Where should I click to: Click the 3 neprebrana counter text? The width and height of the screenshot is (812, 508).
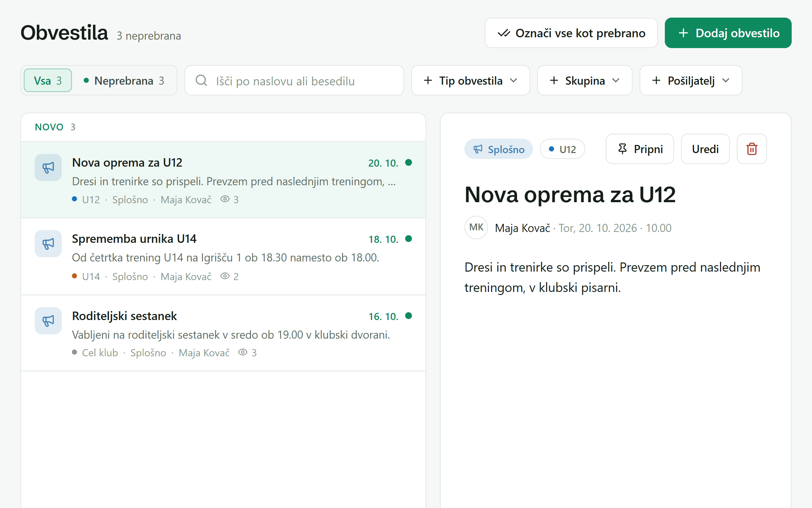click(x=149, y=36)
